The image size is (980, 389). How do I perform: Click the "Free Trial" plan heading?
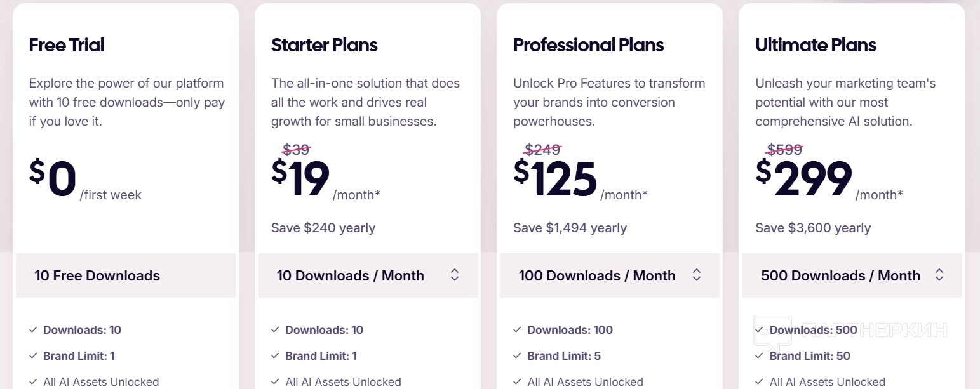[x=67, y=45]
